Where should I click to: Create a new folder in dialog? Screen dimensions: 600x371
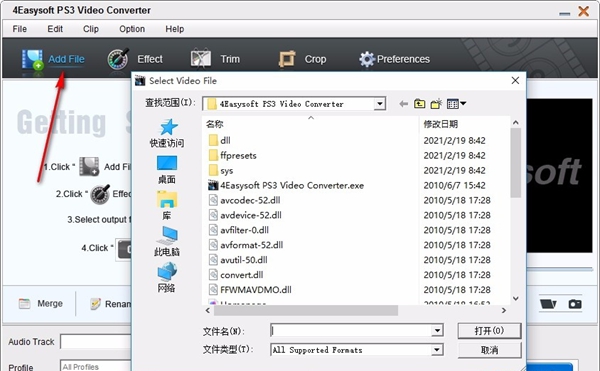[436, 104]
